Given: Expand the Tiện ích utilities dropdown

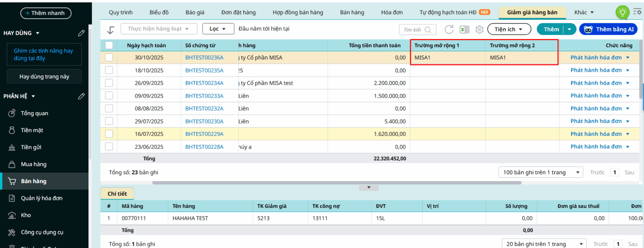Looking at the screenshot, I should point(509,29).
